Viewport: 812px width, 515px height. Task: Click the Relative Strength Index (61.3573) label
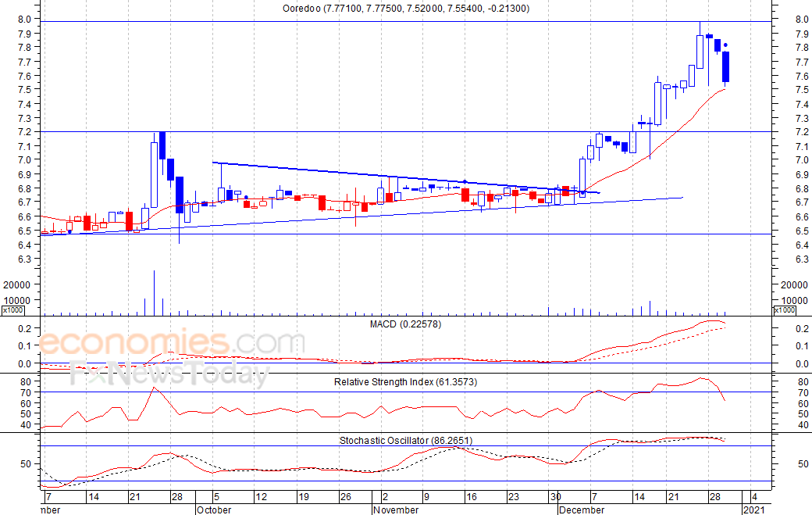click(x=405, y=382)
